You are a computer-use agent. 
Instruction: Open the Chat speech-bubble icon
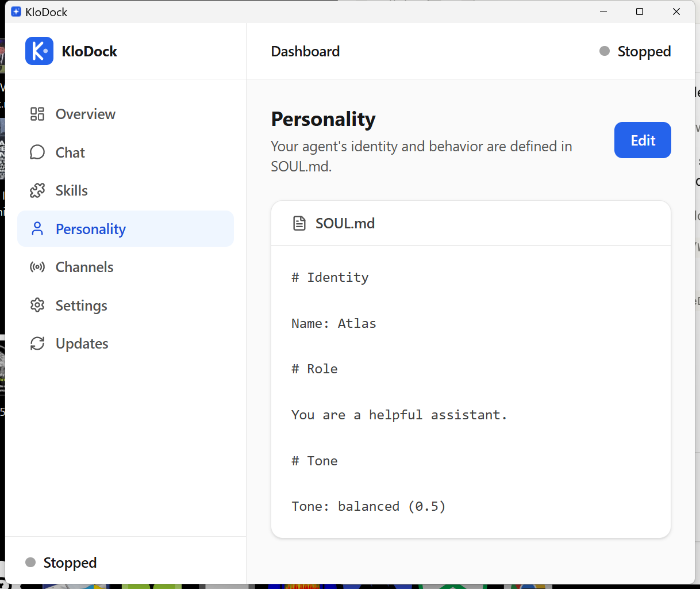pos(37,152)
